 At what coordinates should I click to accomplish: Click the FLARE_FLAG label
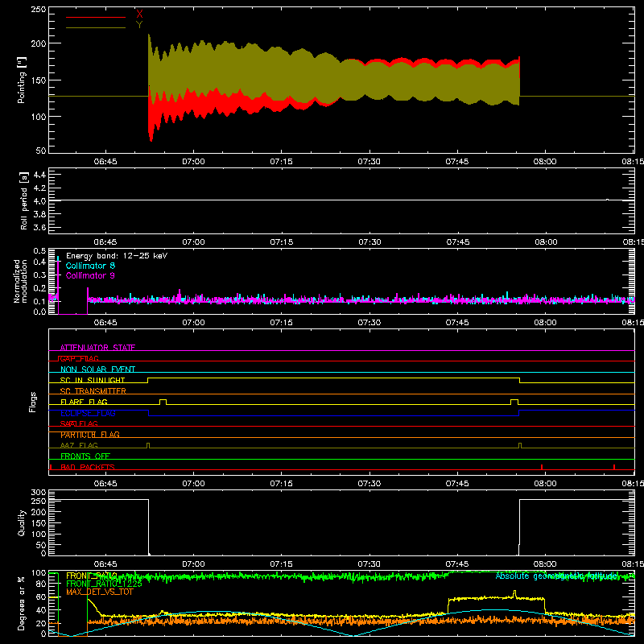[x=84, y=402]
